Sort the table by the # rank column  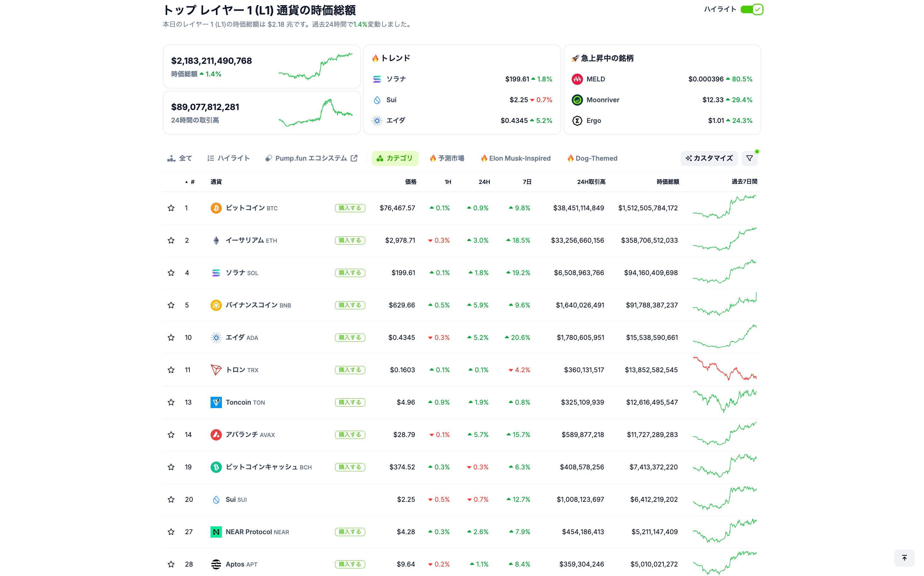192,182
